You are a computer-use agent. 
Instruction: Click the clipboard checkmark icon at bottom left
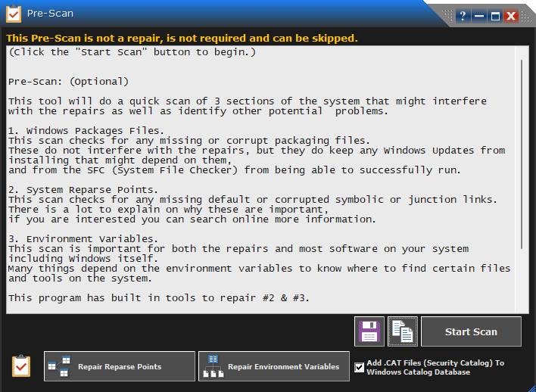point(21,366)
